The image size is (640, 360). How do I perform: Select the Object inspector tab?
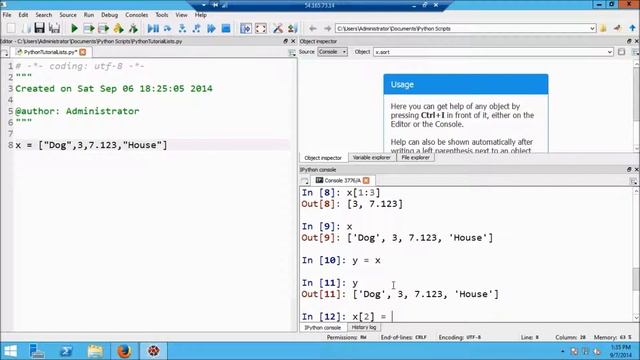point(323,158)
